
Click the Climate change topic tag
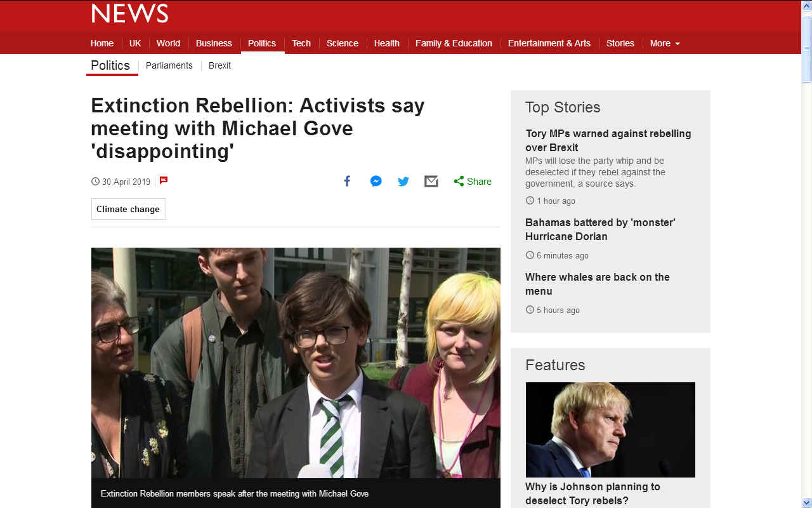coord(128,209)
